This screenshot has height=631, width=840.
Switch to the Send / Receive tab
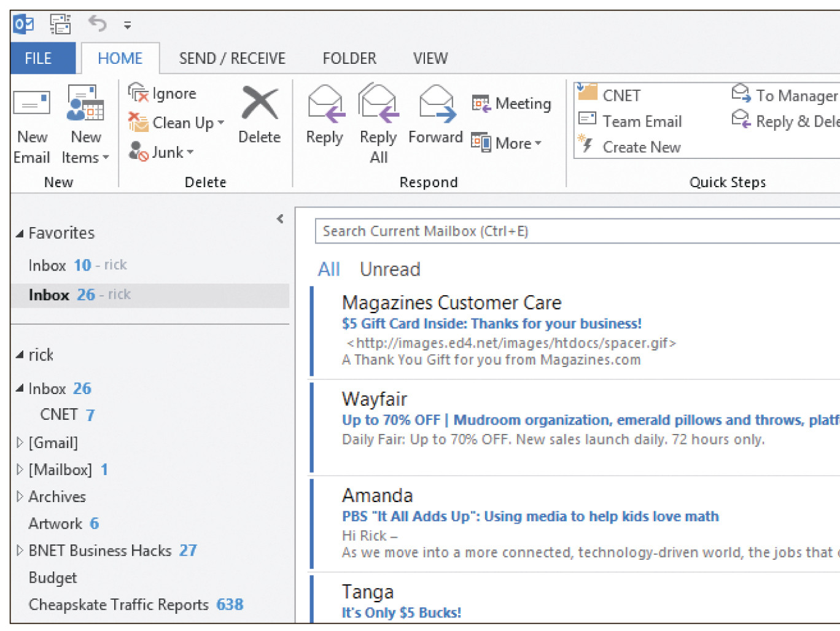(x=232, y=58)
